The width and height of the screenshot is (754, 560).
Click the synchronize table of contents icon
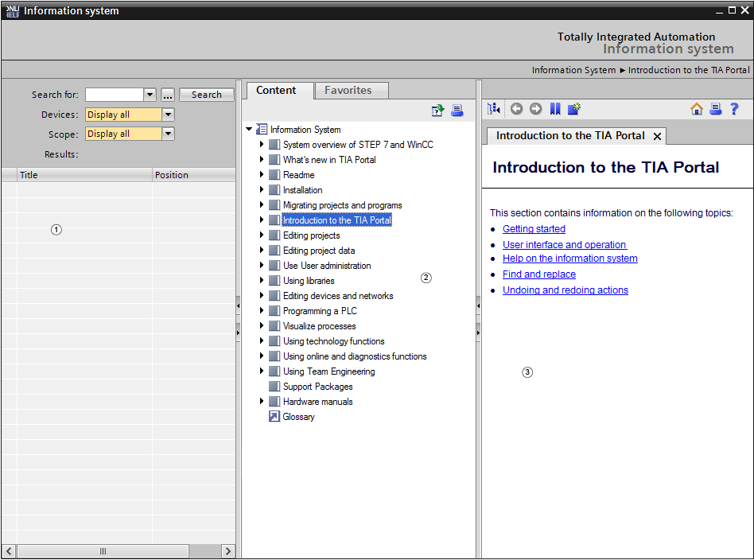(x=493, y=109)
